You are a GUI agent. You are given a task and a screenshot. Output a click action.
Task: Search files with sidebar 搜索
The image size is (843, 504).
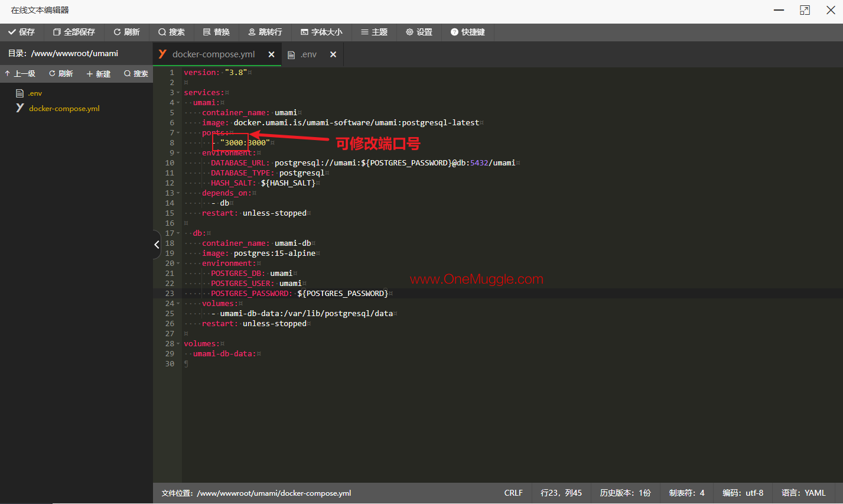[x=136, y=74]
